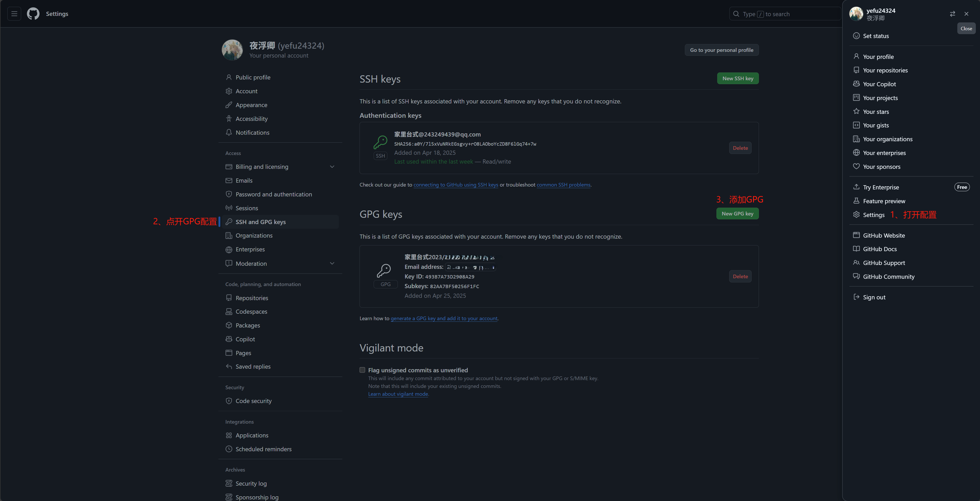This screenshot has width=980, height=501.
Task: Open the generate a GPG key link
Action: [443, 319]
